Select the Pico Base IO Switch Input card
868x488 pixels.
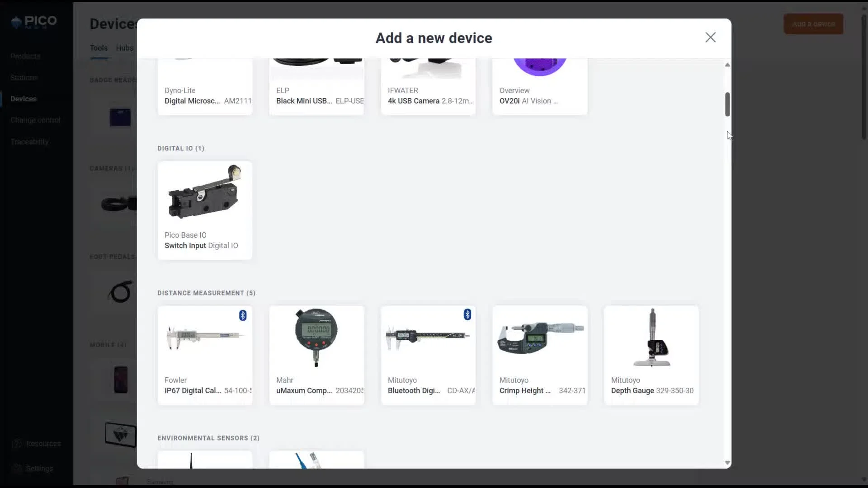coord(205,210)
